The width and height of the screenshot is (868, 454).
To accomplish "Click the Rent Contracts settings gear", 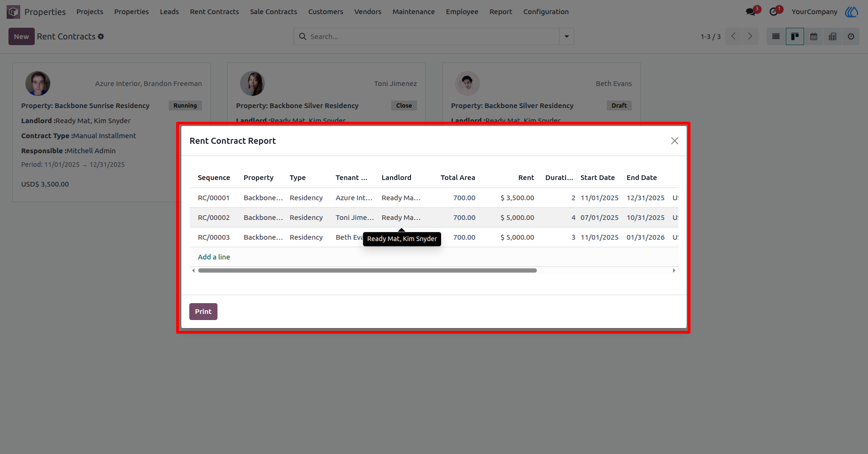I will tap(101, 37).
